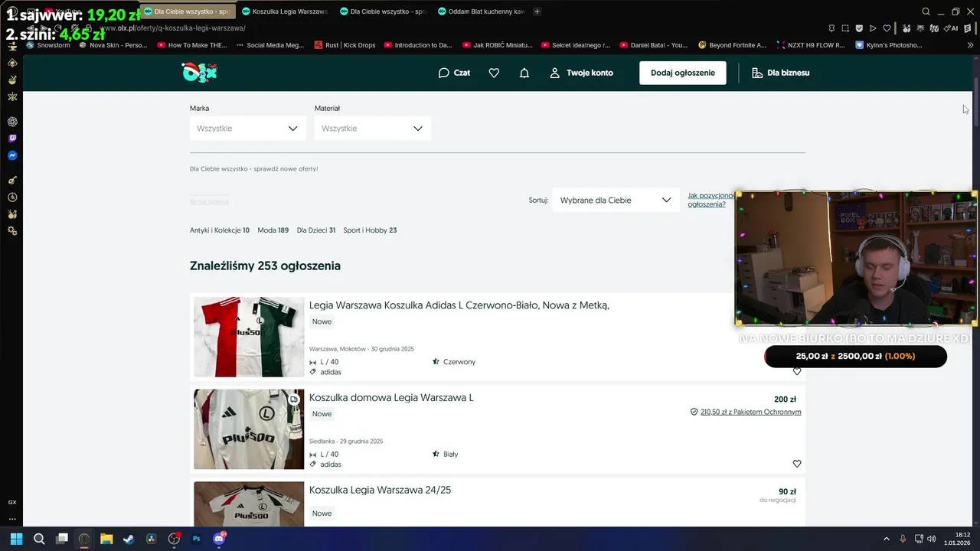Open the Czat messages
980x551 pixels.
pyautogui.click(x=454, y=73)
